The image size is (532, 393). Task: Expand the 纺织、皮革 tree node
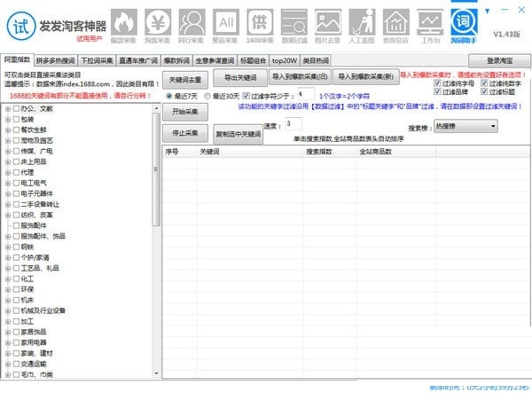click(x=8, y=216)
